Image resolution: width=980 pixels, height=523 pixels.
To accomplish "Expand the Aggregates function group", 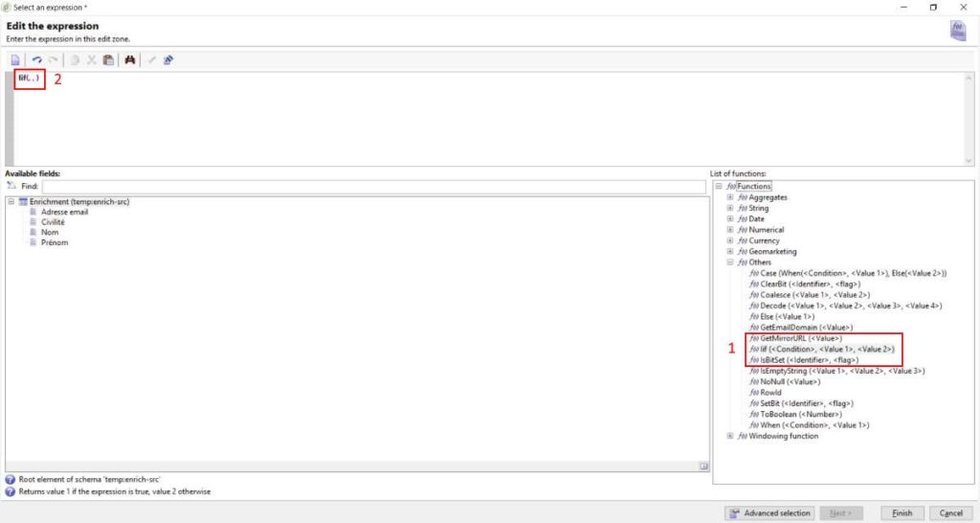I will (729, 197).
